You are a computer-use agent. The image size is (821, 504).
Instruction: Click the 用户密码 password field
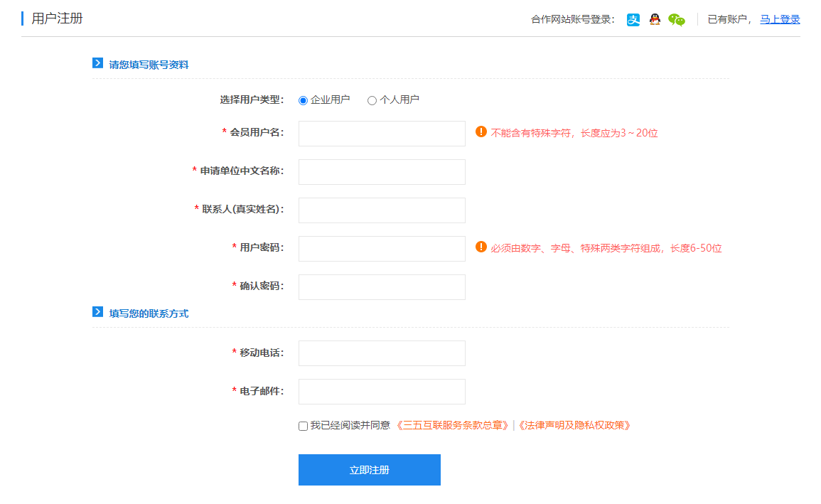[382, 249]
